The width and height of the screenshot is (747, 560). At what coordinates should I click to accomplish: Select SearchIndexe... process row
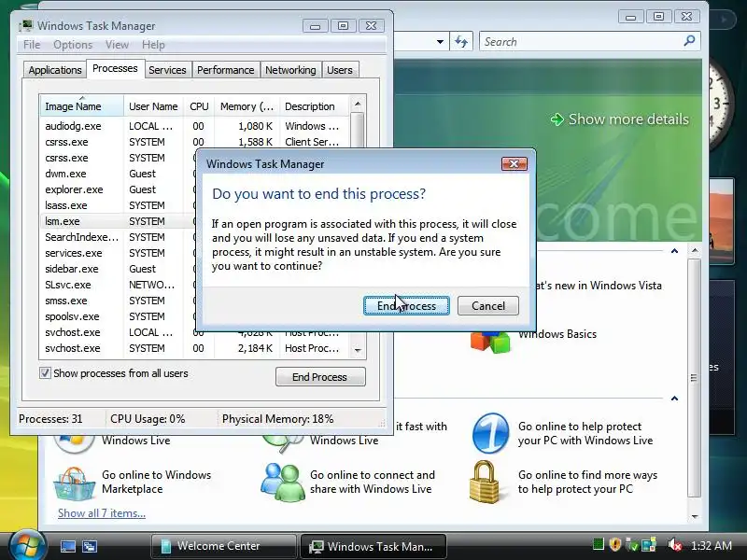tap(118, 237)
